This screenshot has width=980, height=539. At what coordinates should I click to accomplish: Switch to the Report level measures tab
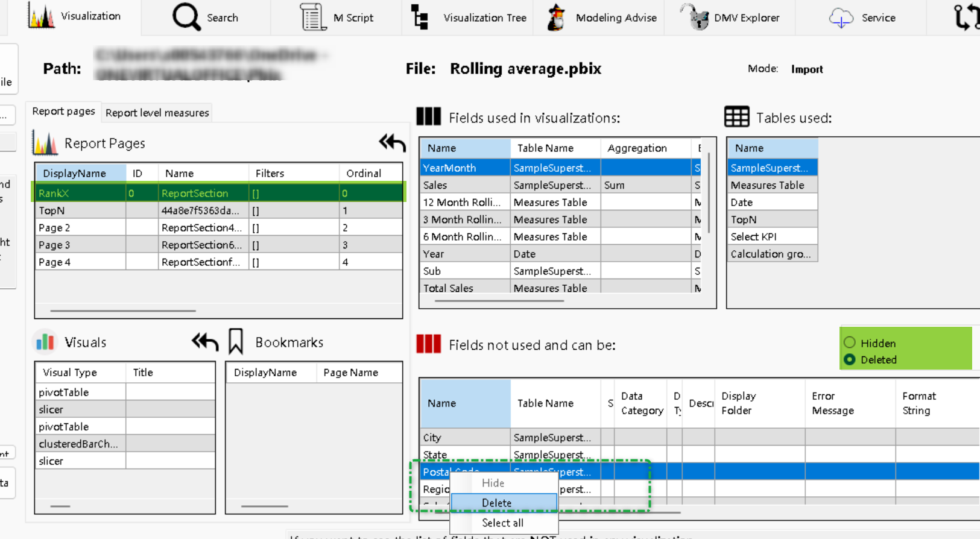click(157, 113)
